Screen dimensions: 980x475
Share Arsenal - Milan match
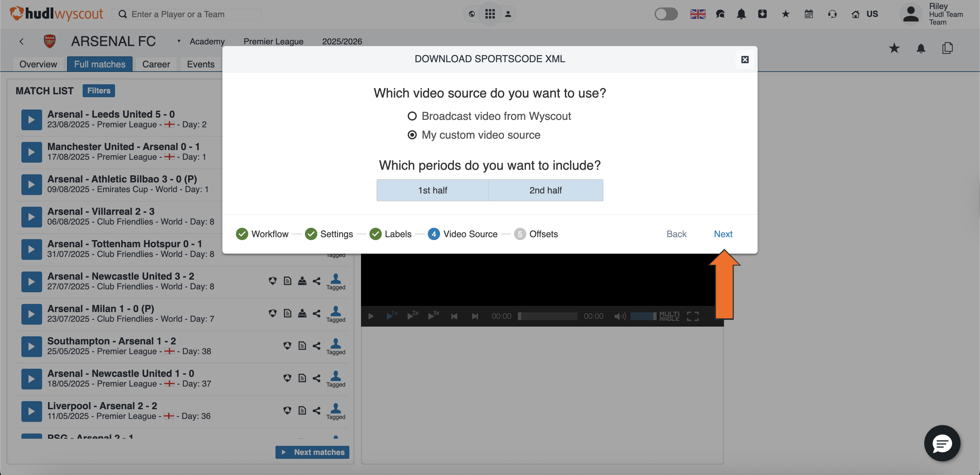(x=317, y=313)
